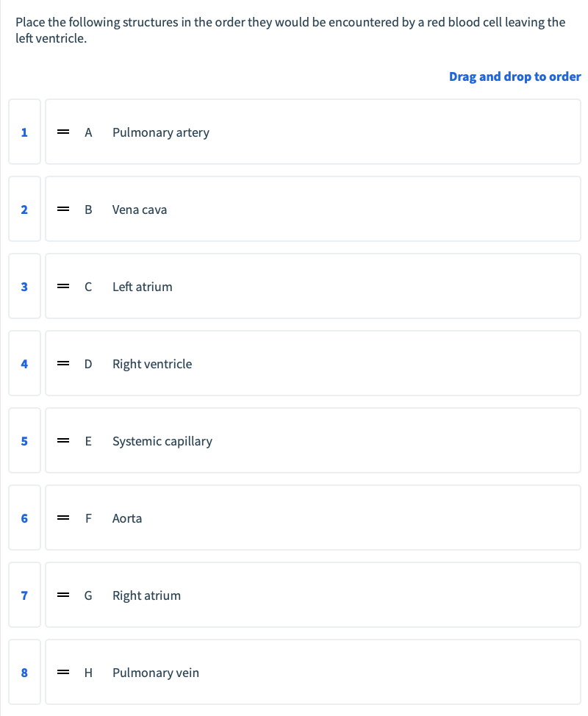Click position number 4 box

[x=25, y=363]
